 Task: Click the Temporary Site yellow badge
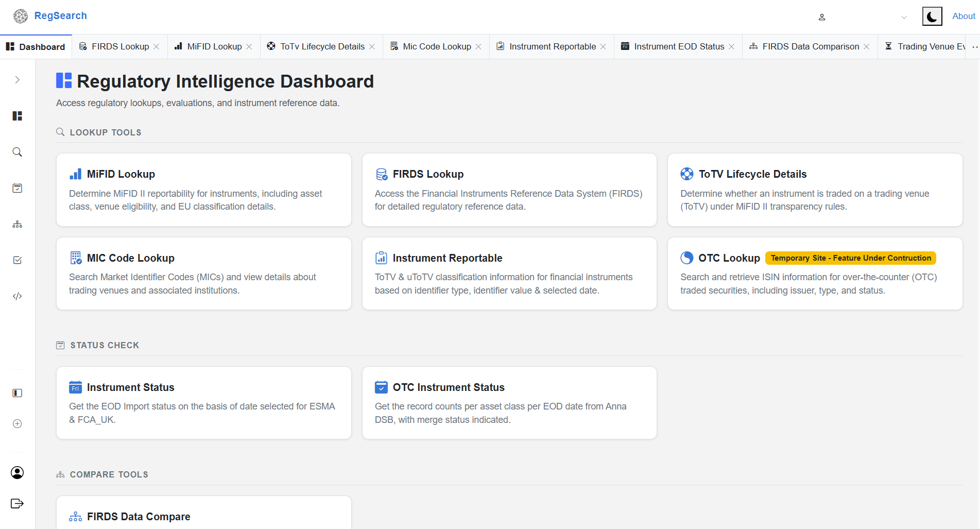pos(851,258)
